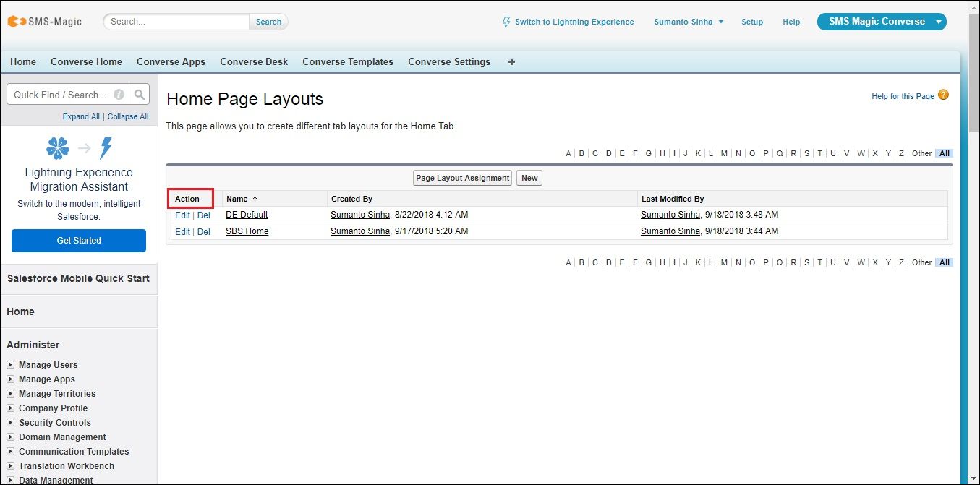Click the 9/18/2018 3:44 AM modified date
The width and height of the screenshot is (980, 485).
(742, 232)
